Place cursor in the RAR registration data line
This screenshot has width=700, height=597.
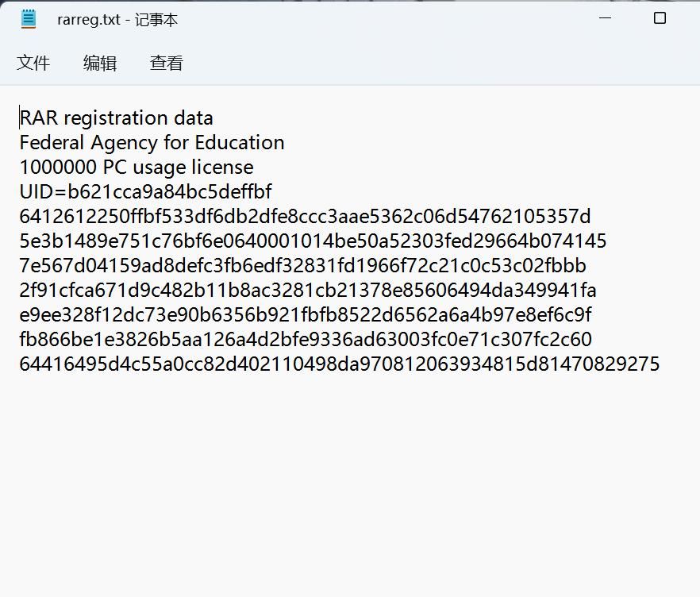click(x=116, y=117)
